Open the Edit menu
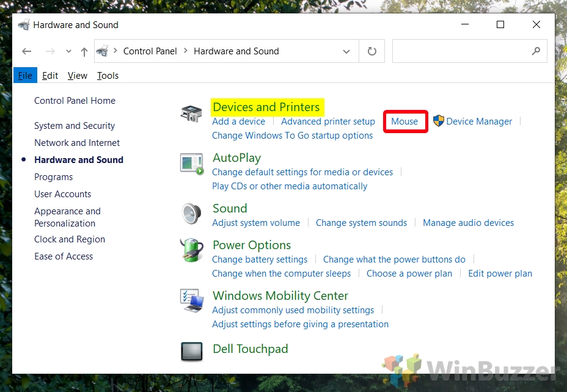 coord(50,76)
